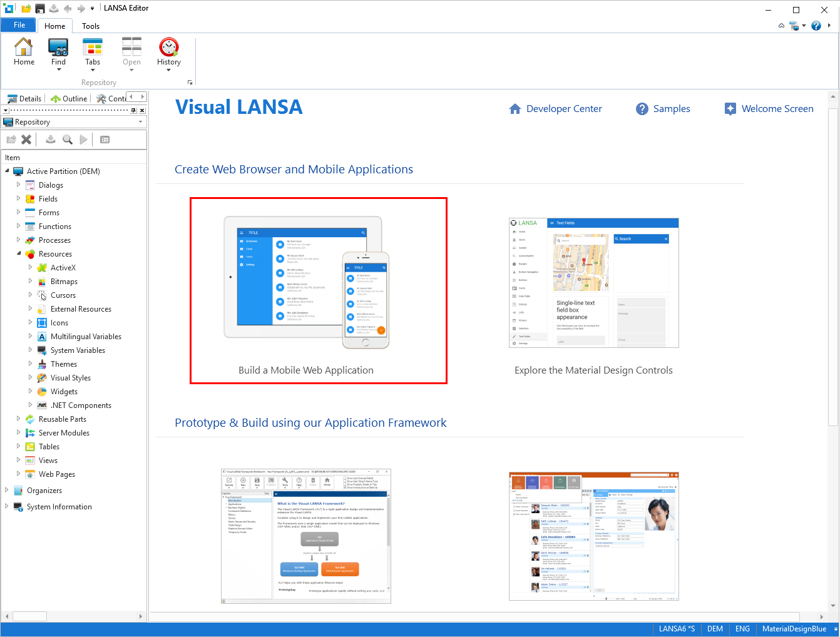This screenshot has height=637, width=840.
Task: Click the Welcome Screen star icon
Action: pos(730,109)
